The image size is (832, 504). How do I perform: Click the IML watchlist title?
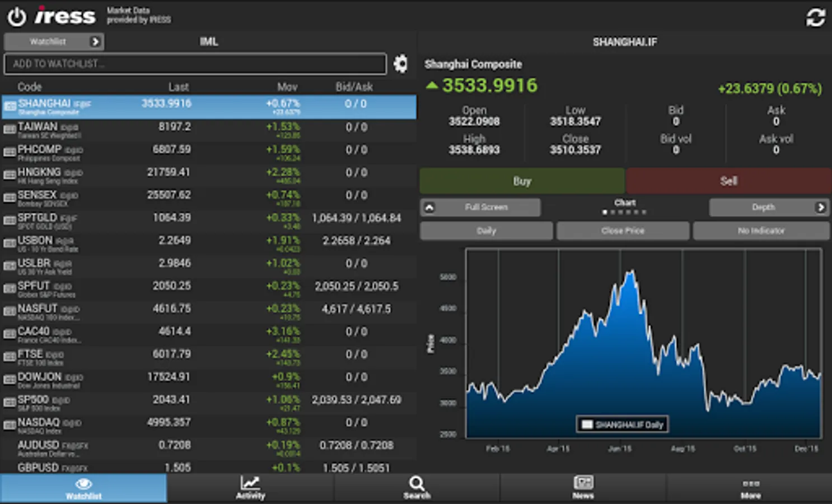(209, 42)
